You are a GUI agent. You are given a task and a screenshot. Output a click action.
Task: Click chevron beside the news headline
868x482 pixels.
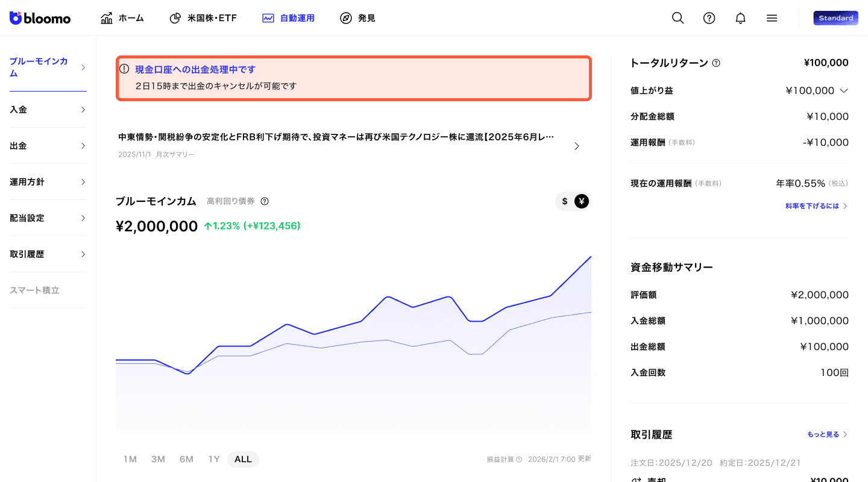pos(577,146)
